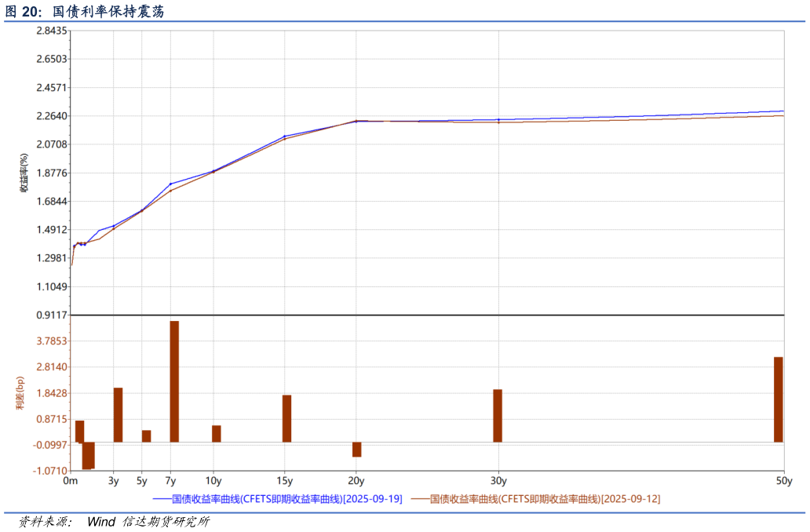Image resolution: width=810 pixels, height=532 pixels.
Task: Click the spread bar at 15y
Action: (x=286, y=418)
